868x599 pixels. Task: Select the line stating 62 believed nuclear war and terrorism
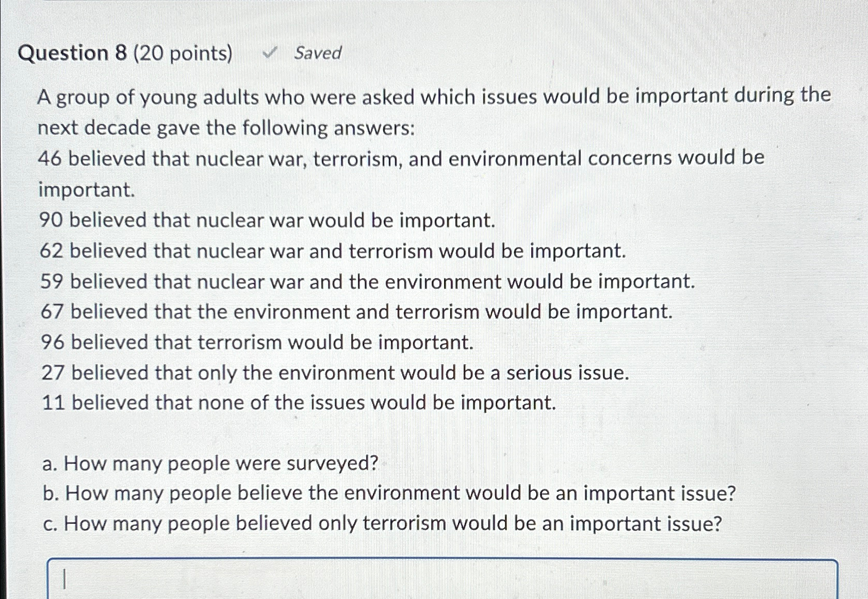pyautogui.click(x=333, y=250)
